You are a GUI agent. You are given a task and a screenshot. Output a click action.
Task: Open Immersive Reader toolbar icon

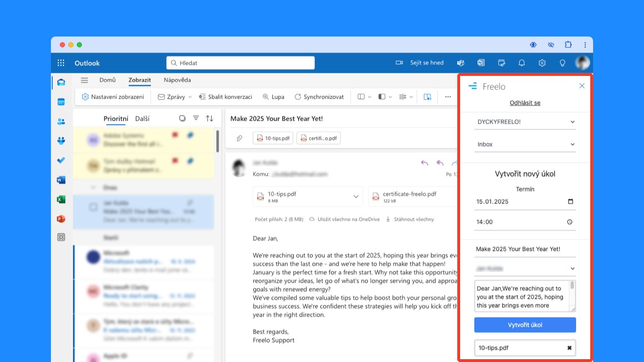tap(427, 97)
